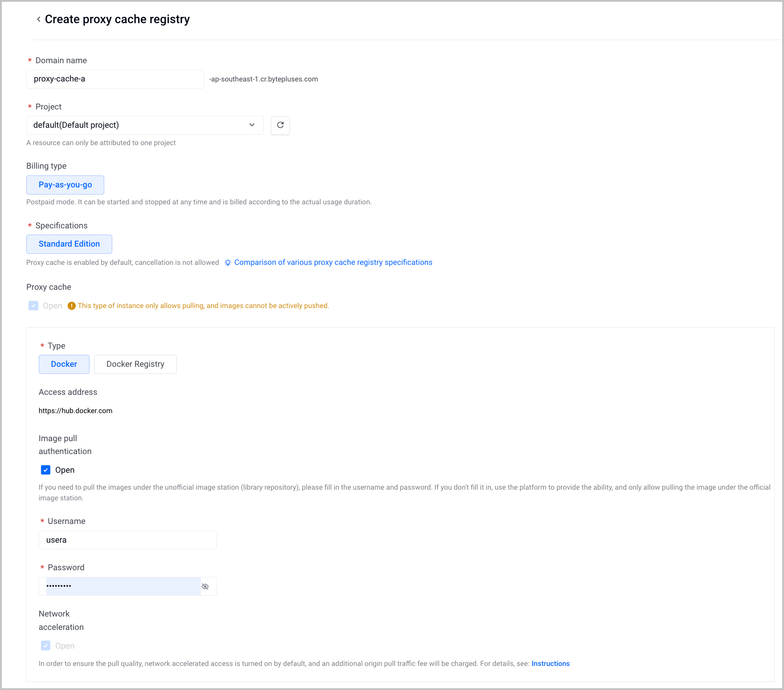
Task: Choose Standard Edition specification
Action: pyautogui.click(x=69, y=244)
